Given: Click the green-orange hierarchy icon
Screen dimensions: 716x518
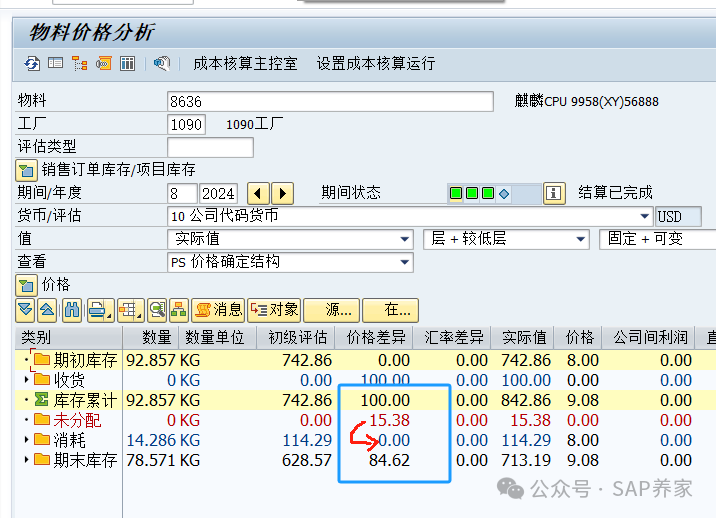Looking at the screenshot, I should point(179,310).
